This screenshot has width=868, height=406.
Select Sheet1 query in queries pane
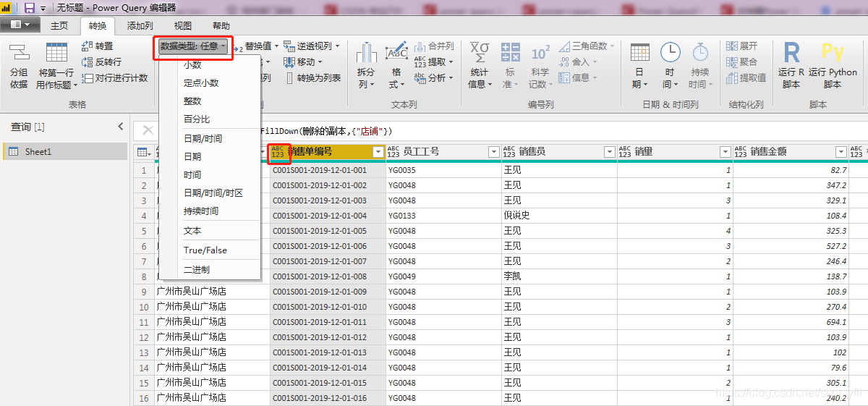pos(65,152)
